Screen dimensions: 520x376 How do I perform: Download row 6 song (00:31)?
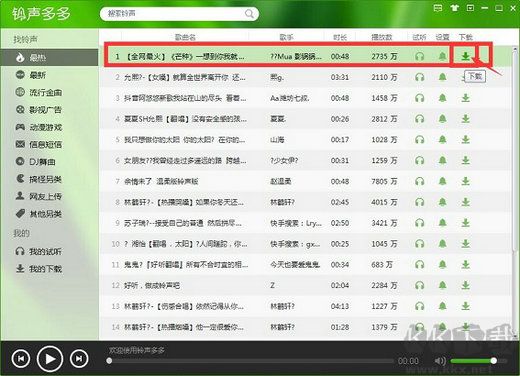[466, 161]
